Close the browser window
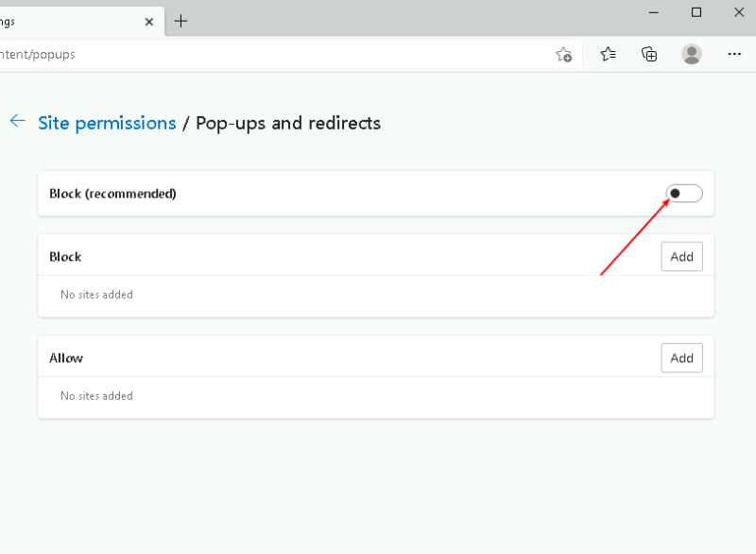The width and height of the screenshot is (756, 554). 739,12
